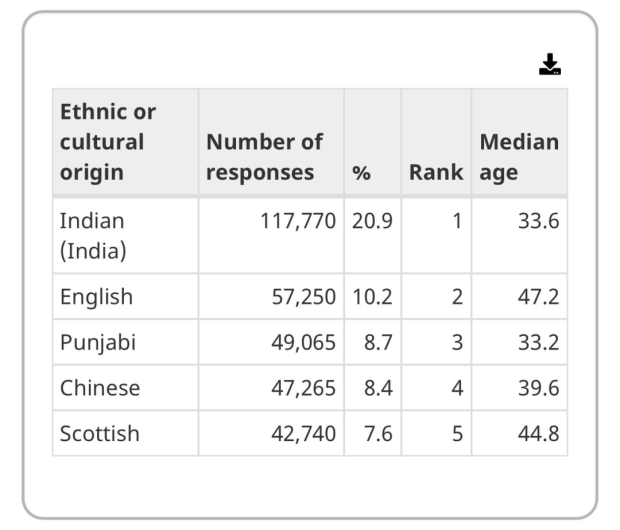The image size is (620, 530).
Task: Select the 57,250 responses cell
Action: pyautogui.click(x=304, y=297)
